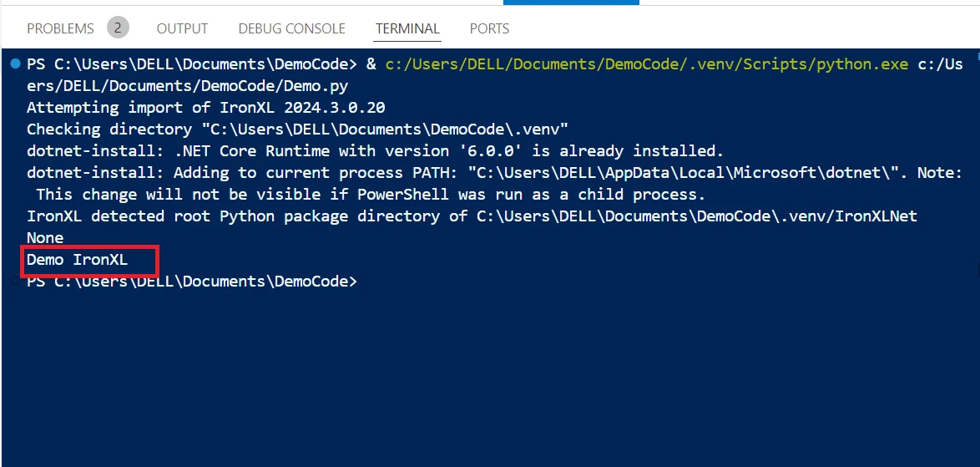Click the blue command status dot
980x467 pixels.
click(15, 63)
